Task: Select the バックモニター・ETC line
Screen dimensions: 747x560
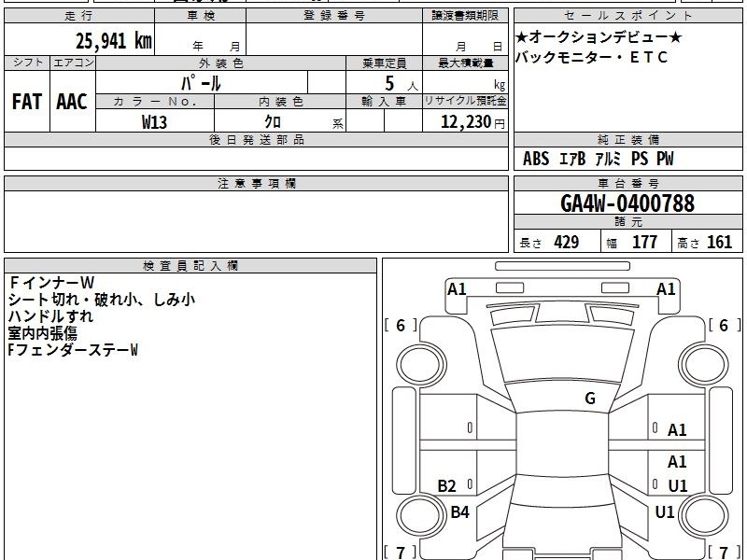Action: tap(591, 57)
